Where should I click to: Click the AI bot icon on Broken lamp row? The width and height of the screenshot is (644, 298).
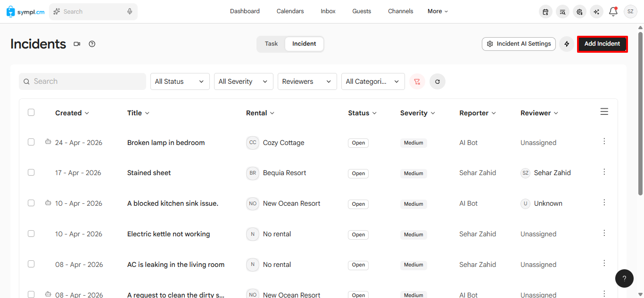tap(48, 141)
